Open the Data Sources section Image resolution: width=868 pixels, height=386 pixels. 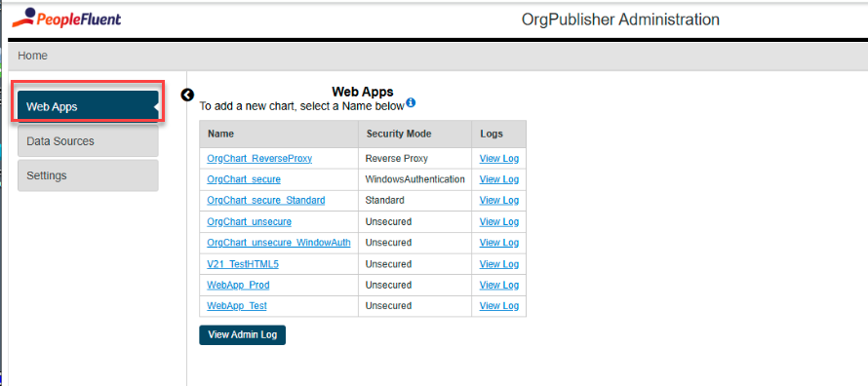(88, 141)
